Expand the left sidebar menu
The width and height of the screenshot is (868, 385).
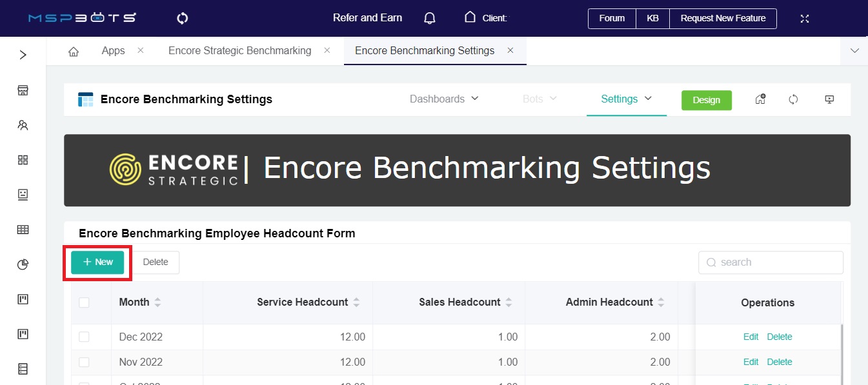pyautogui.click(x=23, y=55)
